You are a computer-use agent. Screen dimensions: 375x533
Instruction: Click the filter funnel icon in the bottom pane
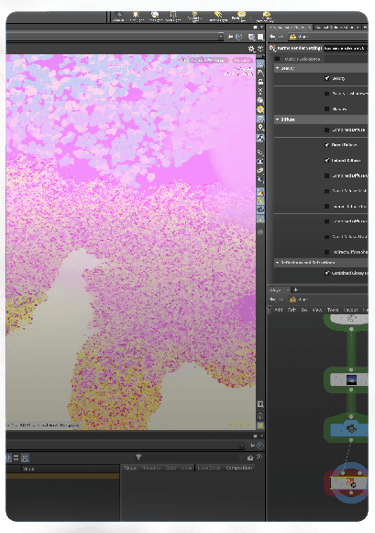click(138, 457)
